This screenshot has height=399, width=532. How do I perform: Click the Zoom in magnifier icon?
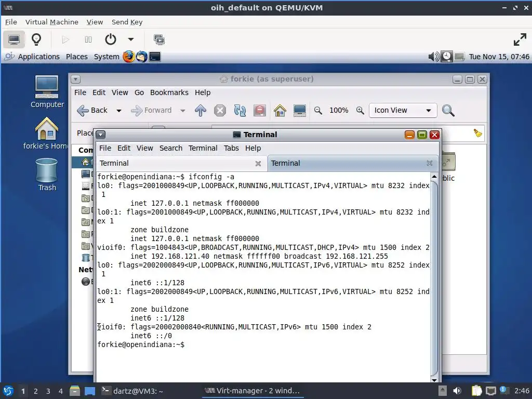click(360, 110)
